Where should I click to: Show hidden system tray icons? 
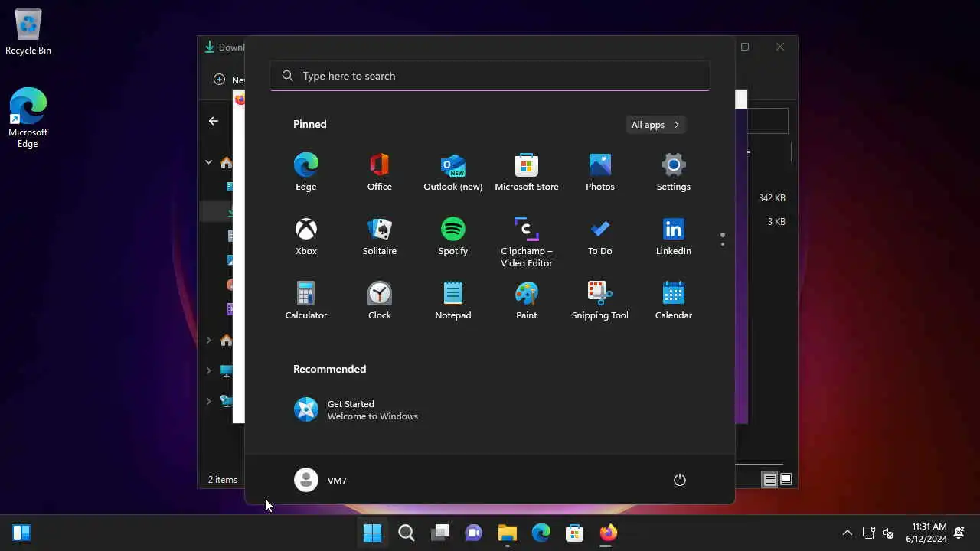847,533
